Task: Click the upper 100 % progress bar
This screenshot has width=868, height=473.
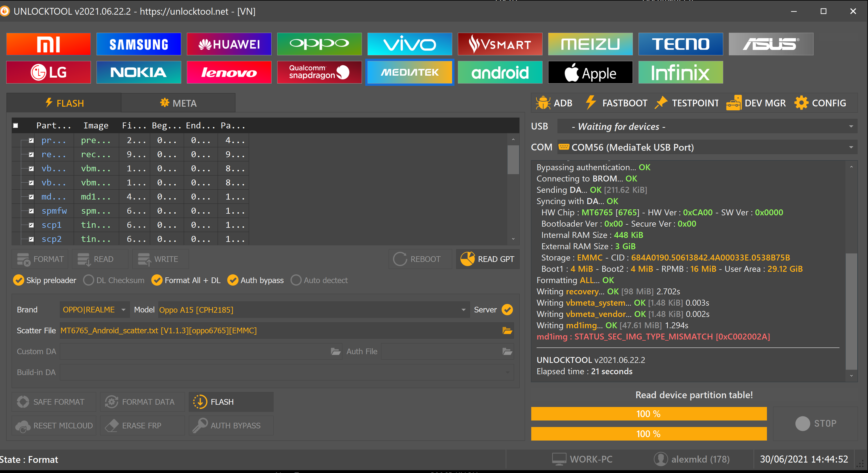Action: click(649, 414)
